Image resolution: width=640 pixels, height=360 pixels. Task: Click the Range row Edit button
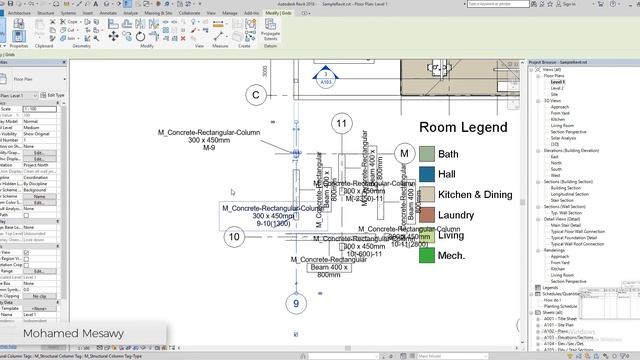click(39, 271)
